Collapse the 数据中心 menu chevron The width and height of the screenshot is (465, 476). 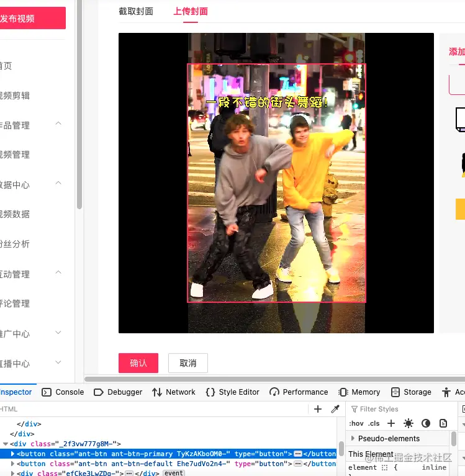tap(58, 183)
